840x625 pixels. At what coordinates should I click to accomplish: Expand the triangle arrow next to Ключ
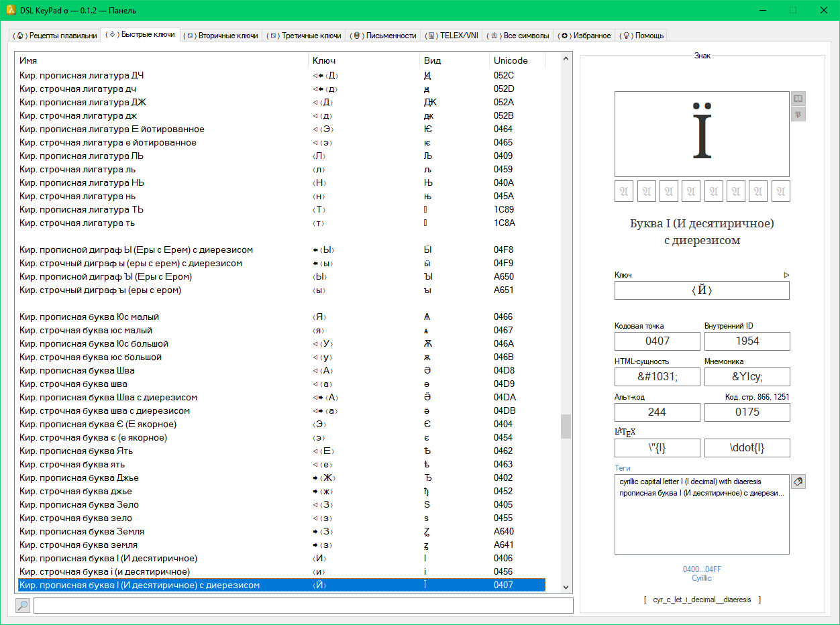point(786,275)
